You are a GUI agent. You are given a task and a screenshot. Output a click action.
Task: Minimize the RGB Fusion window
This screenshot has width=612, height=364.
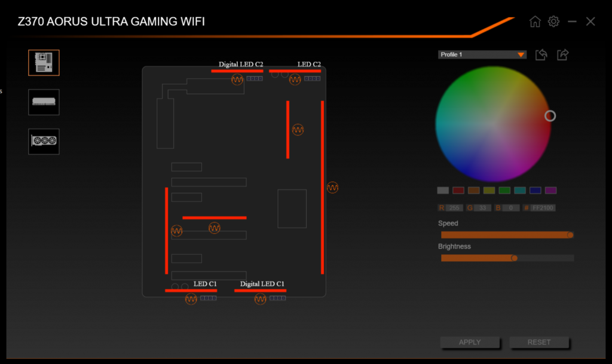coord(572,22)
